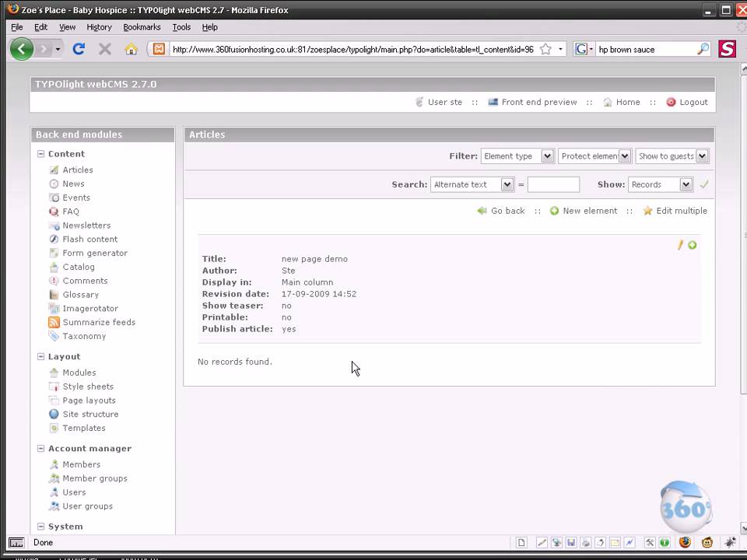
Task: Open the View menu
Action: click(x=67, y=27)
